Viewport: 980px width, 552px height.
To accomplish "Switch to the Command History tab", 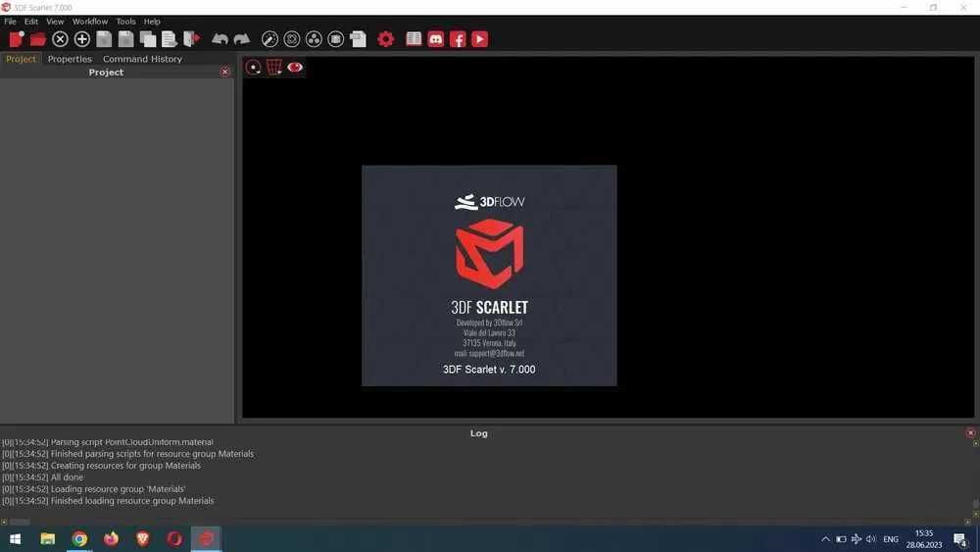I will pos(142,59).
